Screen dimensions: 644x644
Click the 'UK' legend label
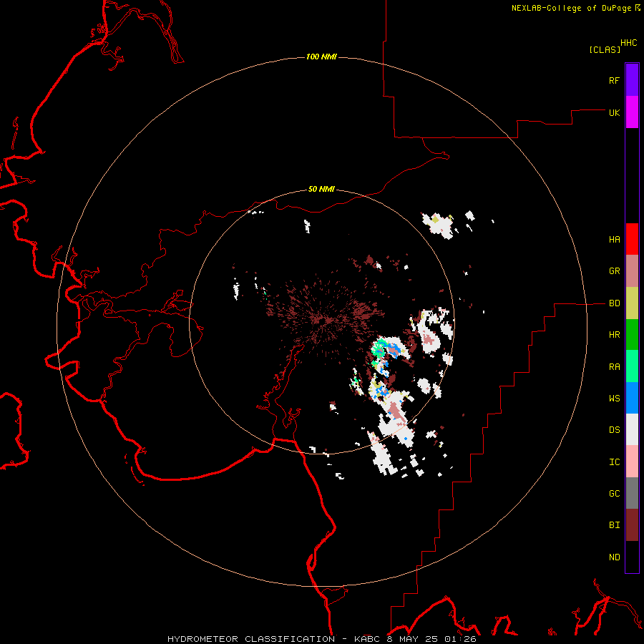[x=614, y=112]
